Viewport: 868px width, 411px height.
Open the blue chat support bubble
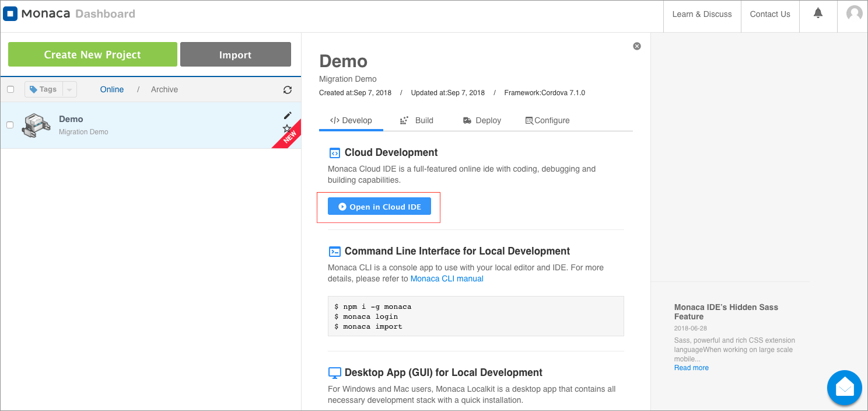[x=844, y=388]
